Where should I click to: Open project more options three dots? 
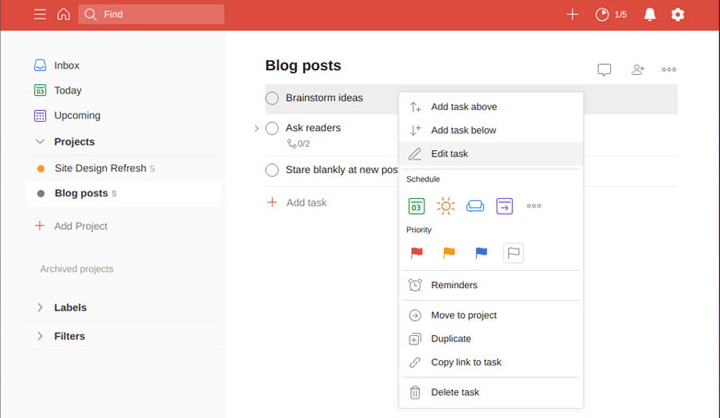point(669,70)
